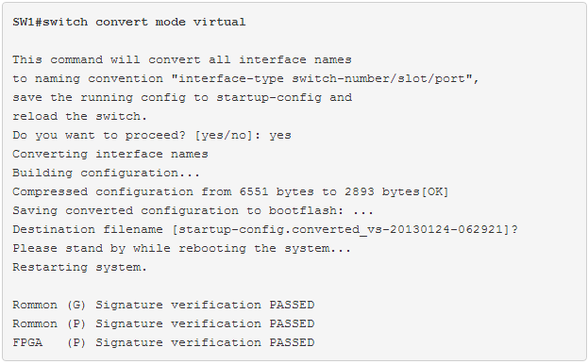Image resolution: width=588 pixels, height=364 pixels.
Task: Click the 'Building configuration...' line
Action: tap(106, 173)
